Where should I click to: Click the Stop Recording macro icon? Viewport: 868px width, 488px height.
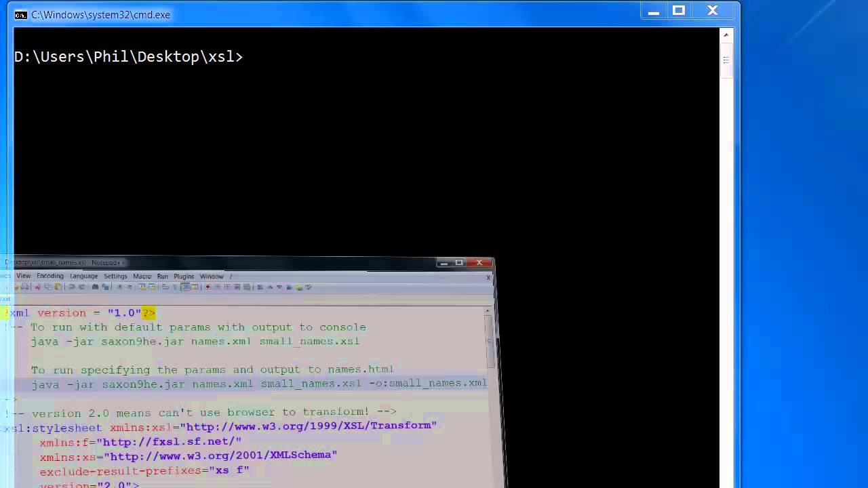point(217,287)
